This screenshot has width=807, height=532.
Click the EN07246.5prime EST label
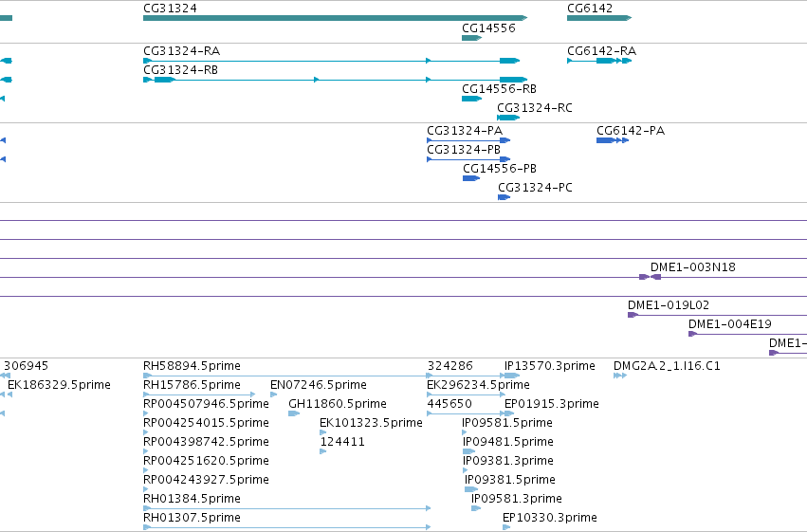[x=319, y=385]
